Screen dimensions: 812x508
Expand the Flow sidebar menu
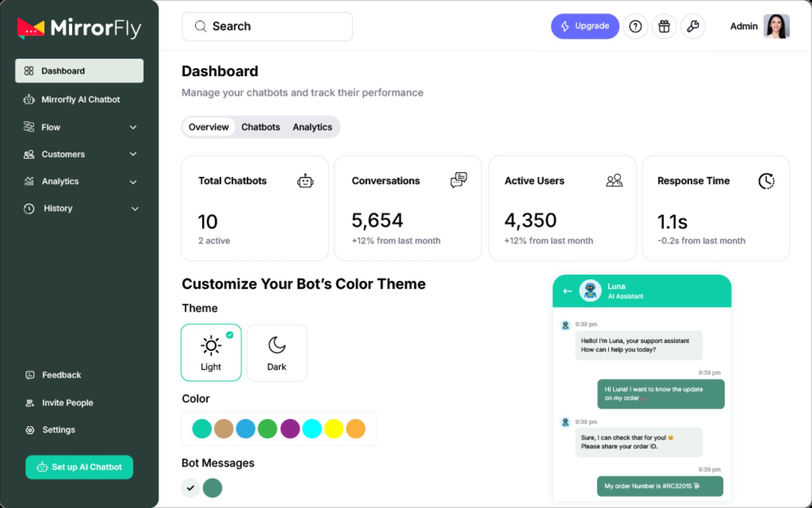(134, 127)
